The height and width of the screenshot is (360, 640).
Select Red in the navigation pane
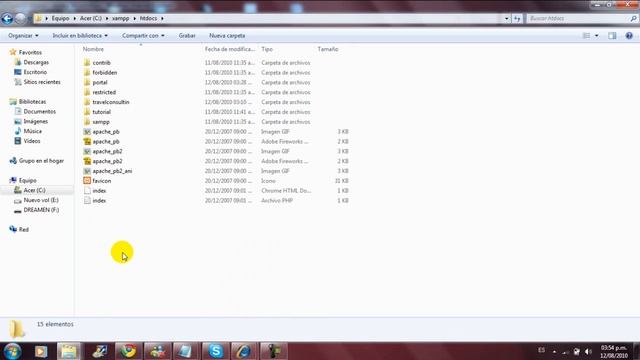(x=24, y=229)
